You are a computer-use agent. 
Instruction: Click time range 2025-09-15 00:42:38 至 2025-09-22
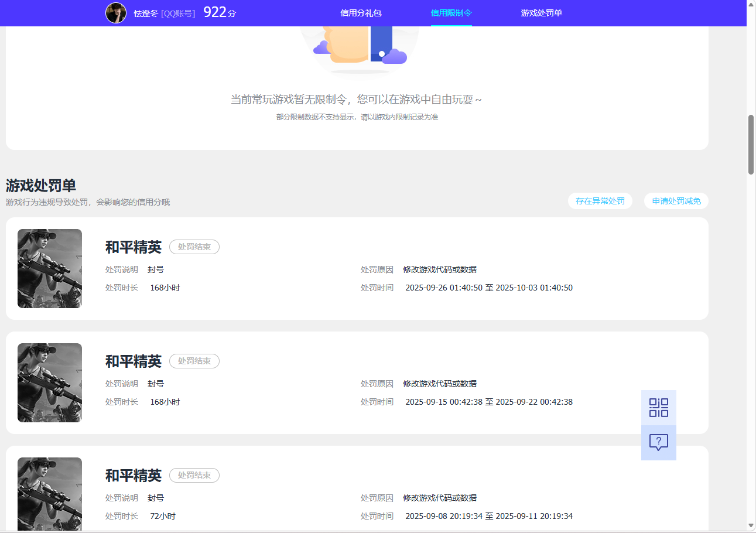(x=489, y=402)
